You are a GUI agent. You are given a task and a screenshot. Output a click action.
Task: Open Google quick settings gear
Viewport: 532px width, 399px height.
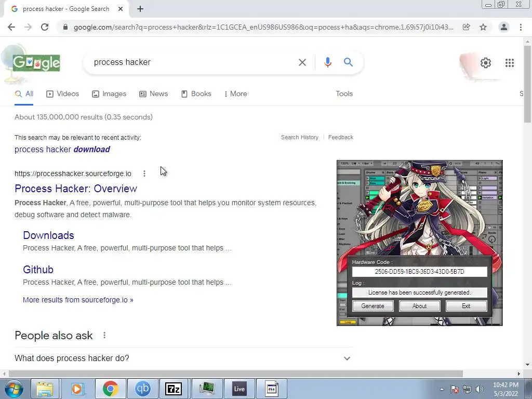(x=486, y=63)
